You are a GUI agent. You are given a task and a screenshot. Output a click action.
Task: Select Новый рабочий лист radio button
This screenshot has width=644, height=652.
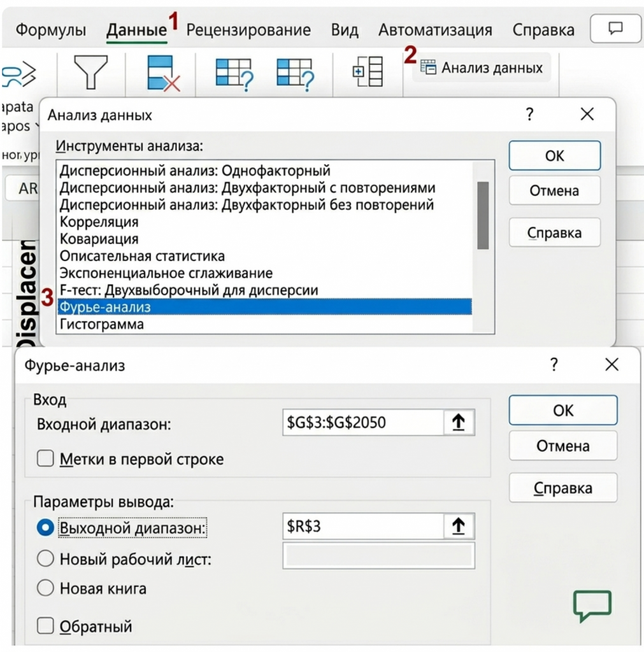[x=45, y=558]
